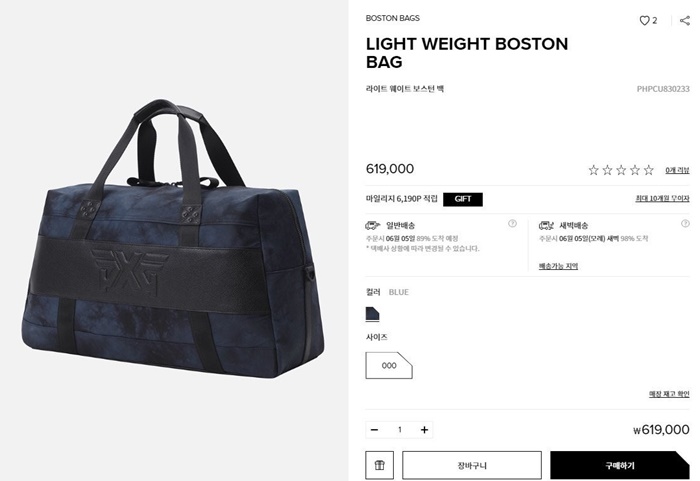The height and width of the screenshot is (481, 700).
Task: Open the BOSTON BAGS category link
Action: coord(392,18)
